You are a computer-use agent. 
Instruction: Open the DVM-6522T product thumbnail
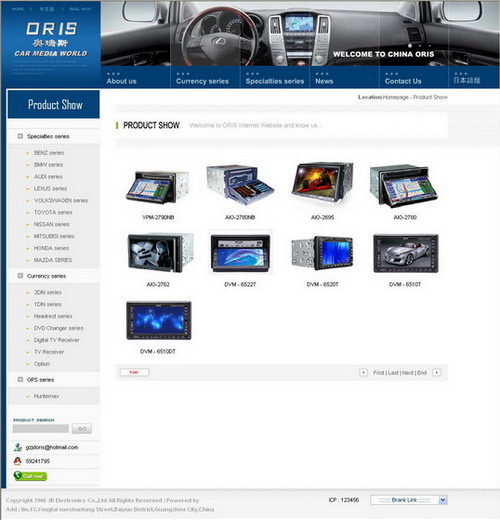pos(240,253)
